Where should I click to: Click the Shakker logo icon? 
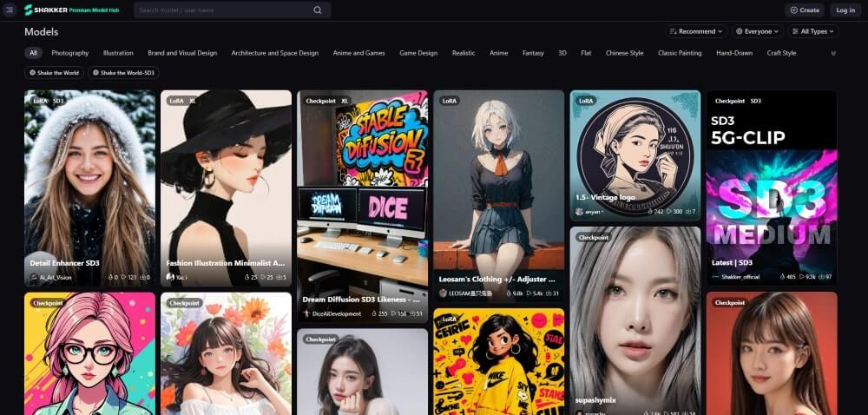(29, 10)
